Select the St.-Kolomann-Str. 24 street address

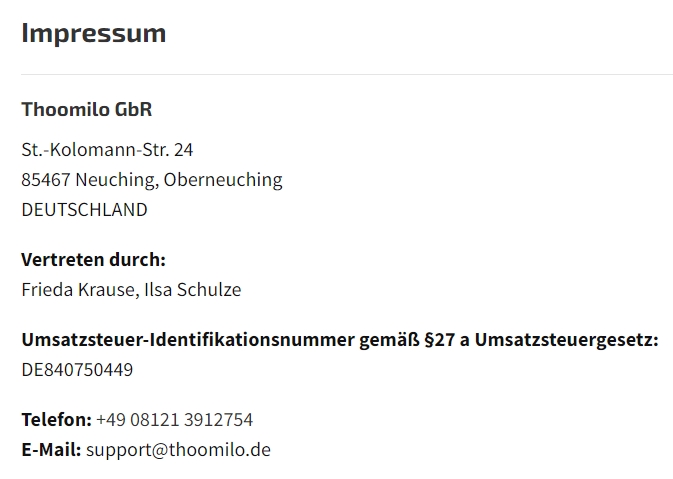107,150
